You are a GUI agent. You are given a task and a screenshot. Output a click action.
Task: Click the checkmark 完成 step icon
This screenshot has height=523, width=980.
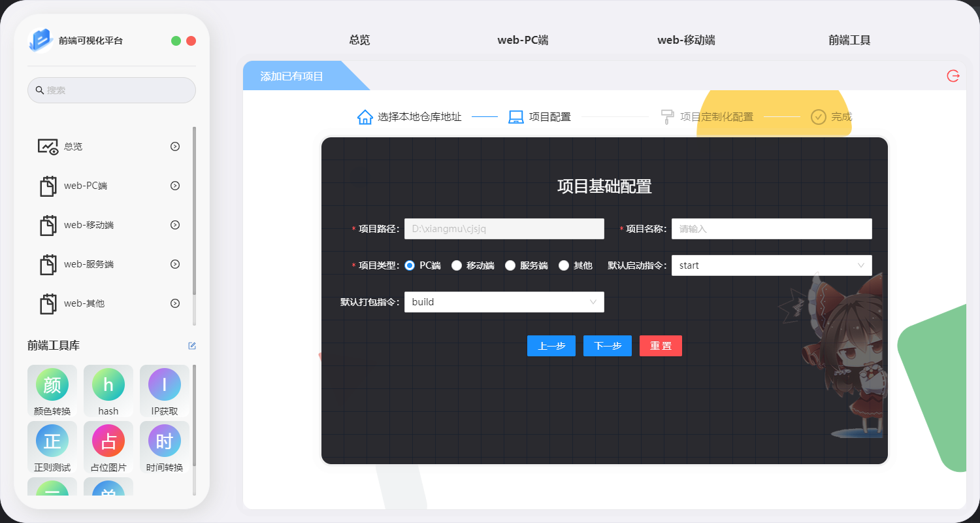819,117
